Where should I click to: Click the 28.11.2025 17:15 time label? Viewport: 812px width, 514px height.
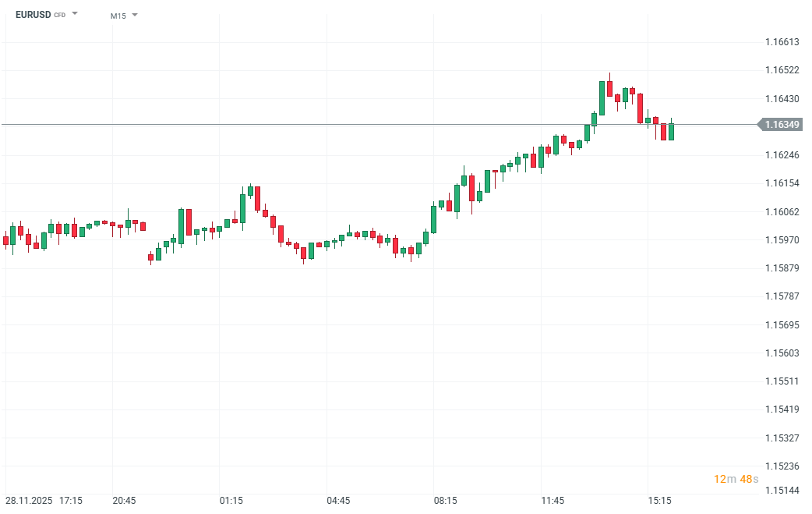click(45, 500)
